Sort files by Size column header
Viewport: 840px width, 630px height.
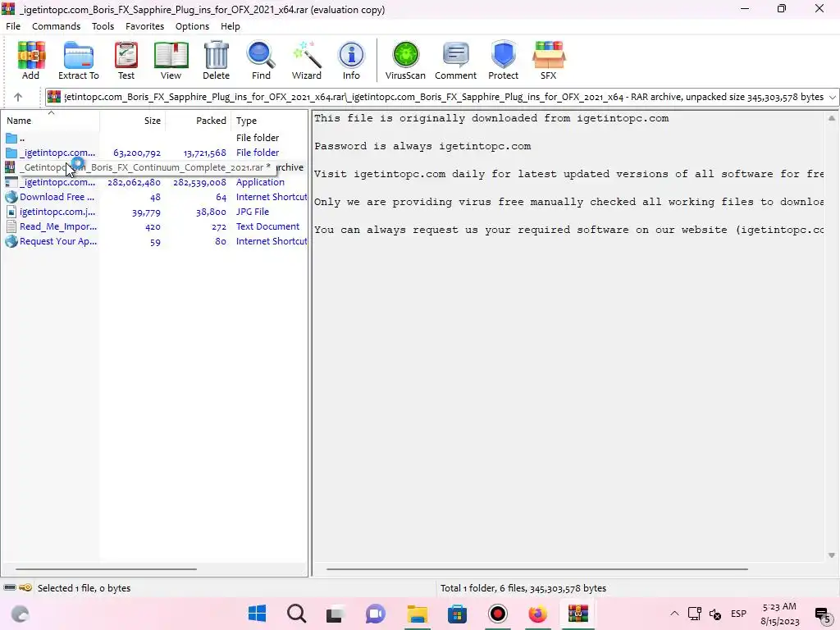click(x=132, y=121)
